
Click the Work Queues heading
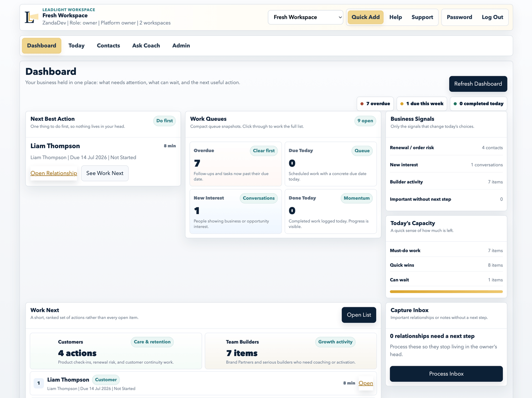(208, 119)
